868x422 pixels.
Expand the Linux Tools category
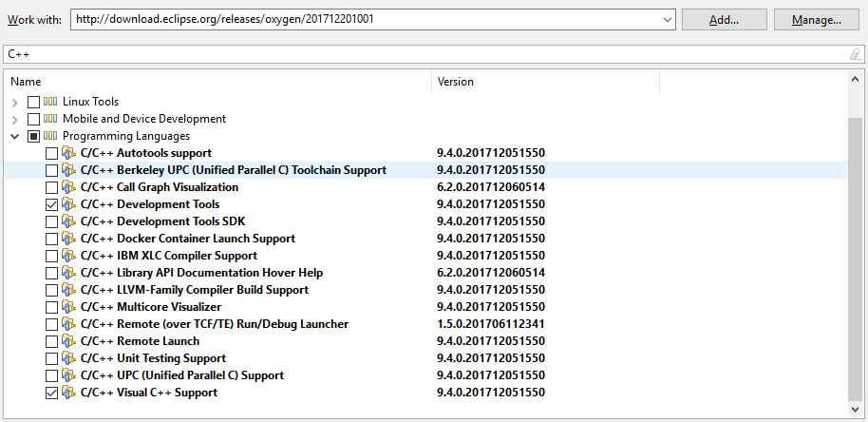pyautogui.click(x=15, y=103)
